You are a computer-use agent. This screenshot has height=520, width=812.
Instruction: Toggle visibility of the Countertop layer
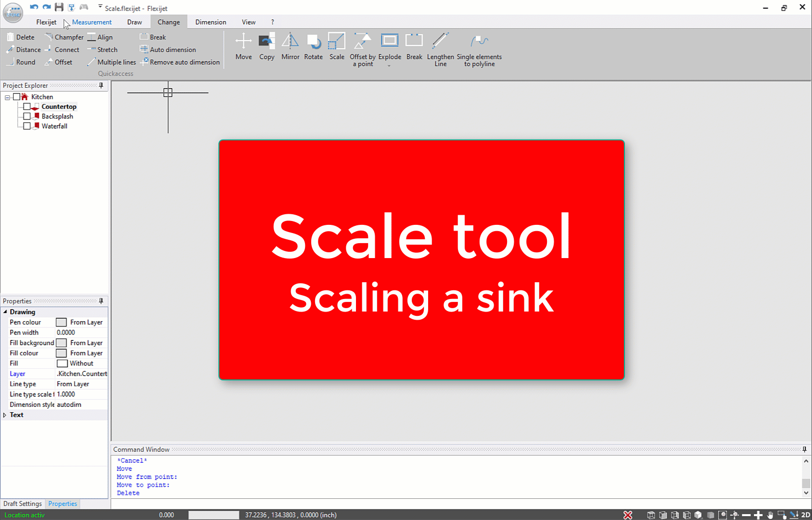click(27, 106)
